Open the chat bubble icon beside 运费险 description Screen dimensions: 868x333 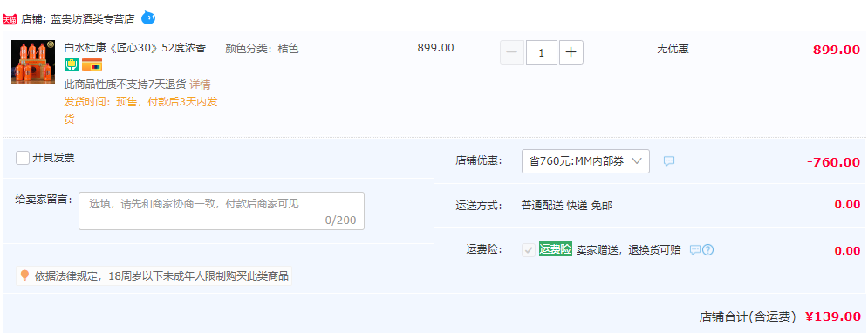click(695, 250)
